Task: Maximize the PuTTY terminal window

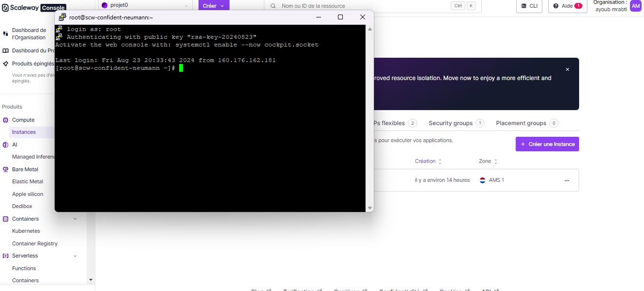Action: [340, 17]
